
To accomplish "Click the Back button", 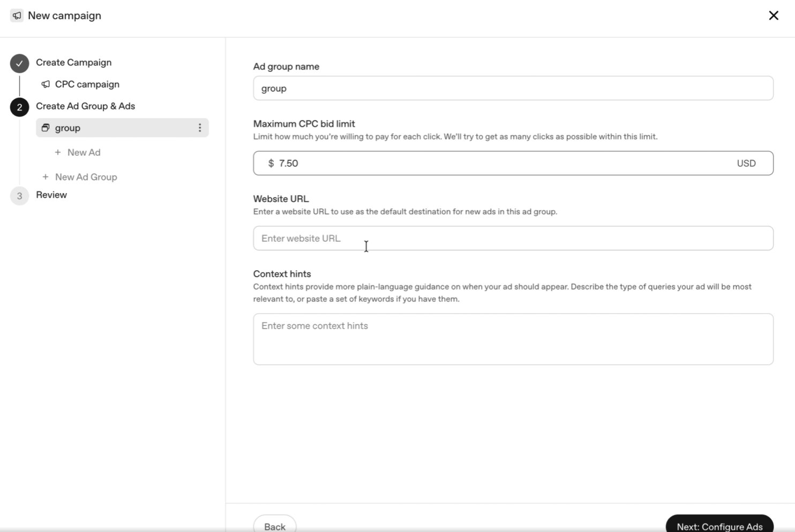I will point(274,526).
